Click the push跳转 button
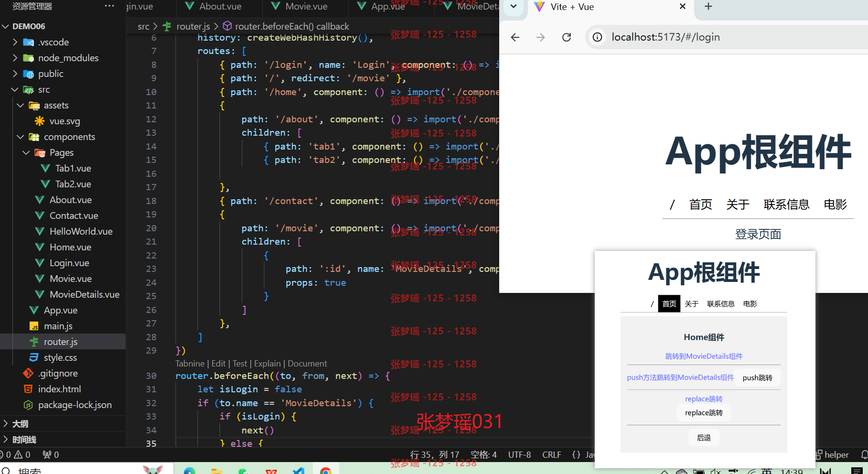The width and height of the screenshot is (868, 474). coord(757,377)
